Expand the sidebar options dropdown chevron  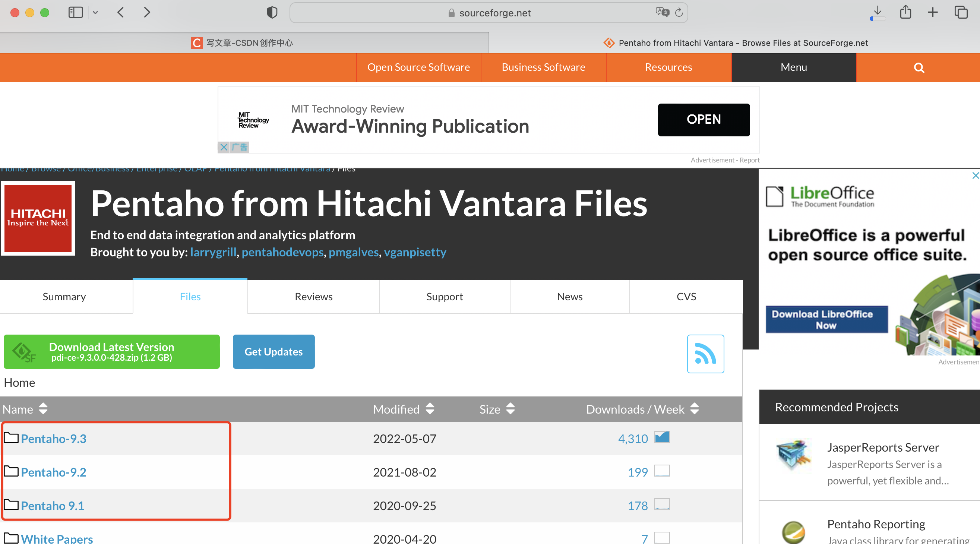(x=95, y=13)
